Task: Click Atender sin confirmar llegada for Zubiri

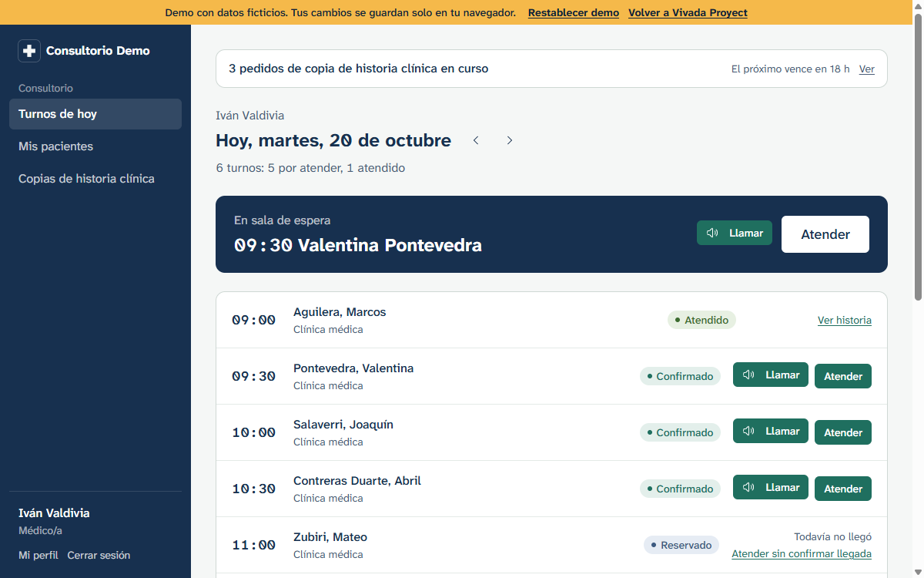Action: [x=802, y=553]
